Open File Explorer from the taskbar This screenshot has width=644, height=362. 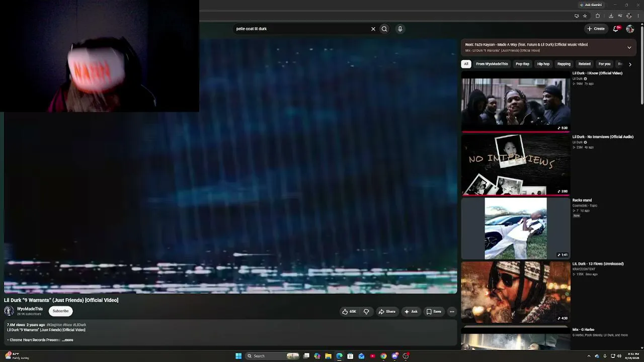[x=328, y=356]
